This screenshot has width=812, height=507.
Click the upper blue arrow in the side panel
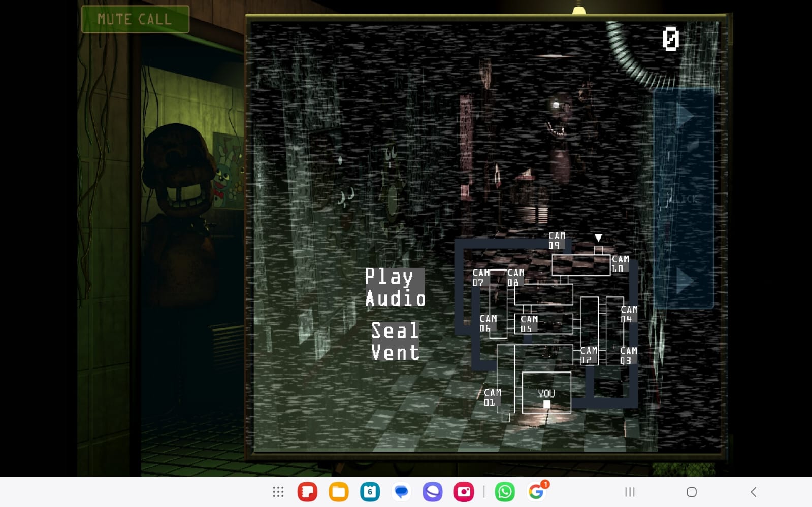[x=685, y=116]
